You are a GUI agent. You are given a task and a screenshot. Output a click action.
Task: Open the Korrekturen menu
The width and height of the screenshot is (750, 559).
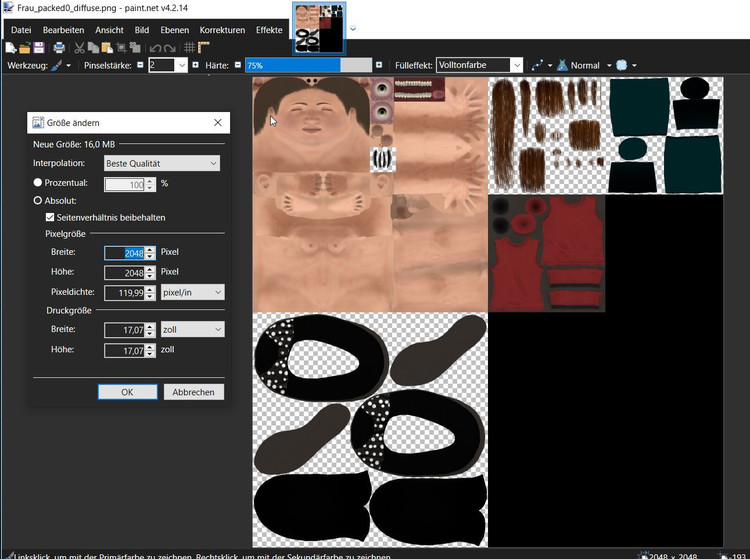pyautogui.click(x=222, y=30)
